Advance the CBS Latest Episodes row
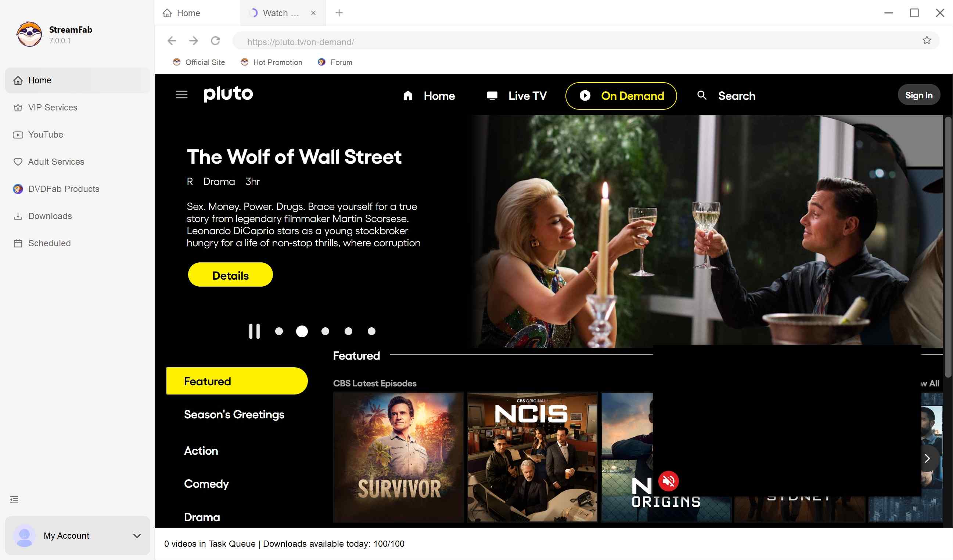 [927, 458]
